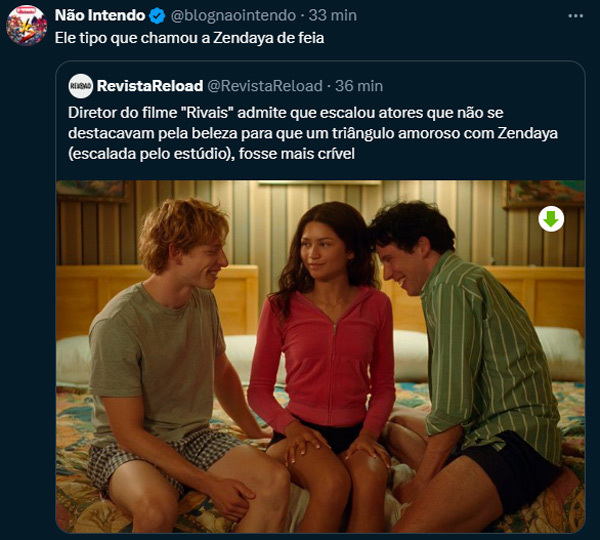This screenshot has height=540, width=600.
Task: Click the 33 min timestamp
Action: [333, 15]
